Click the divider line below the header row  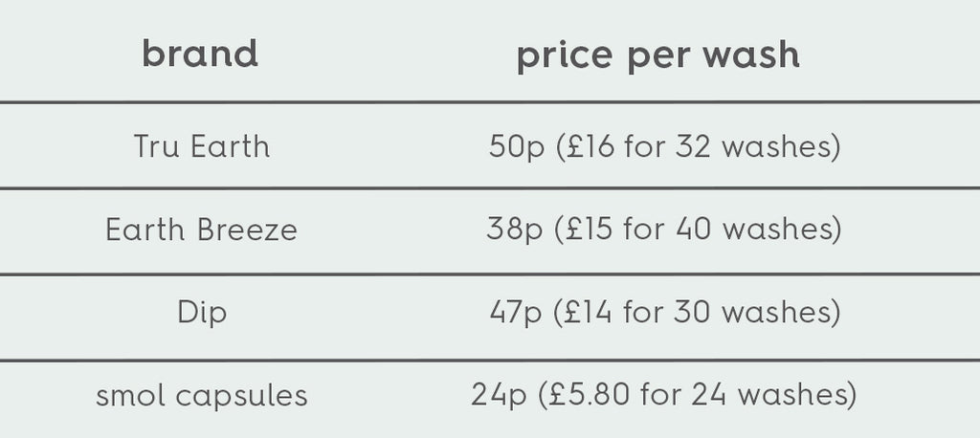click(x=490, y=101)
